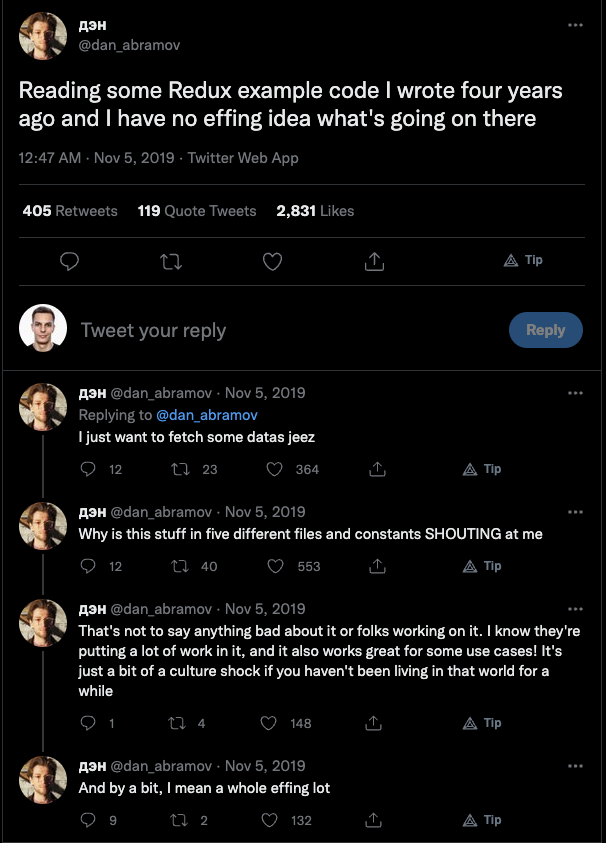Reply to the 'constants SHOUTING at me' tweet

(x=88, y=566)
